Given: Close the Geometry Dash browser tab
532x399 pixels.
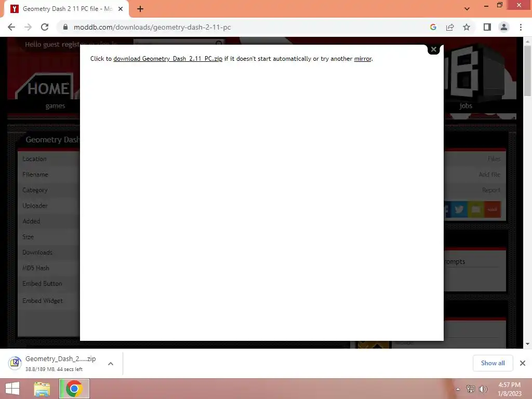Looking at the screenshot, I should 121,9.
